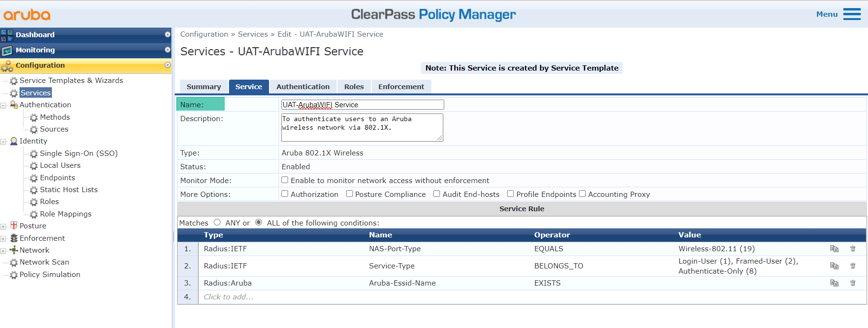The width and height of the screenshot is (868, 328).
Task: Click the BELONGS_TO operator cell
Action: click(x=559, y=266)
